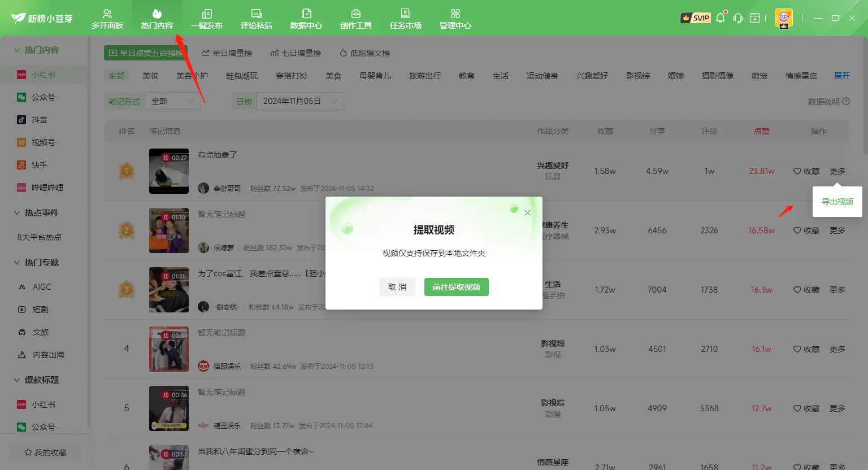This screenshot has width=868, height=470.
Task: Select 公众号 under 热门内容 sidebar
Action: [44, 97]
